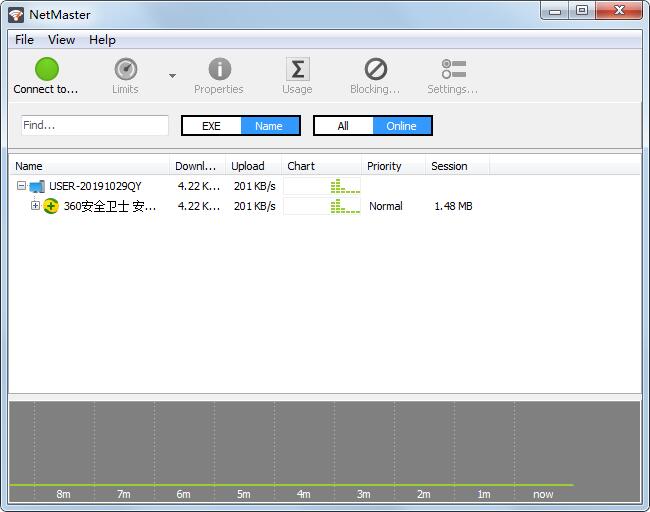Open the File menu
650x512 pixels.
[x=24, y=40]
